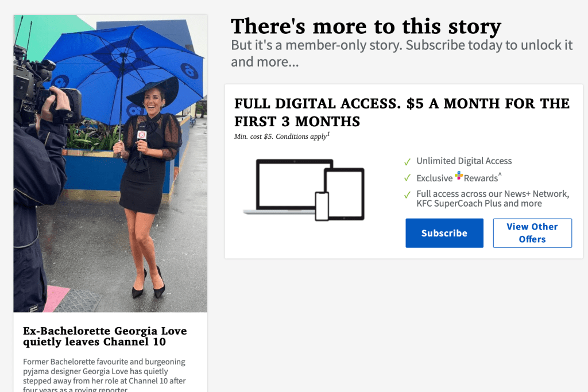The width and height of the screenshot is (588, 392).
Task: Click the green checkmark beside Full access text
Action: coord(407,195)
